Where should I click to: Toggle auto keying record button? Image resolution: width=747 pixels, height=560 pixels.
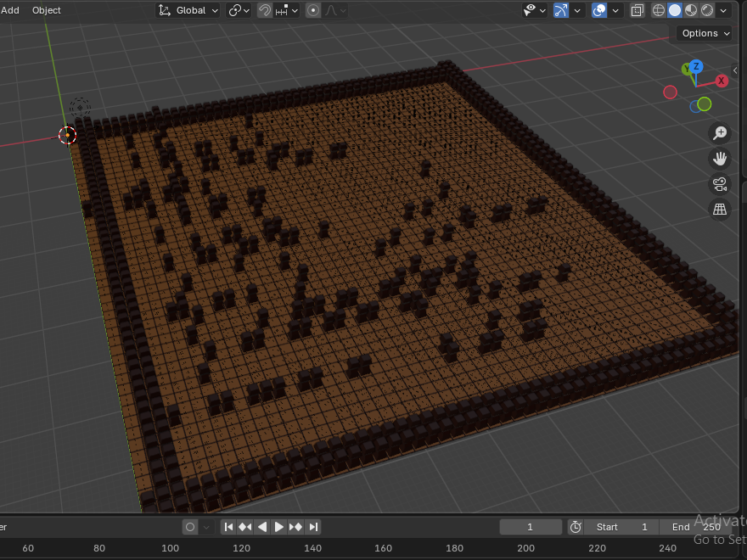[x=190, y=527]
